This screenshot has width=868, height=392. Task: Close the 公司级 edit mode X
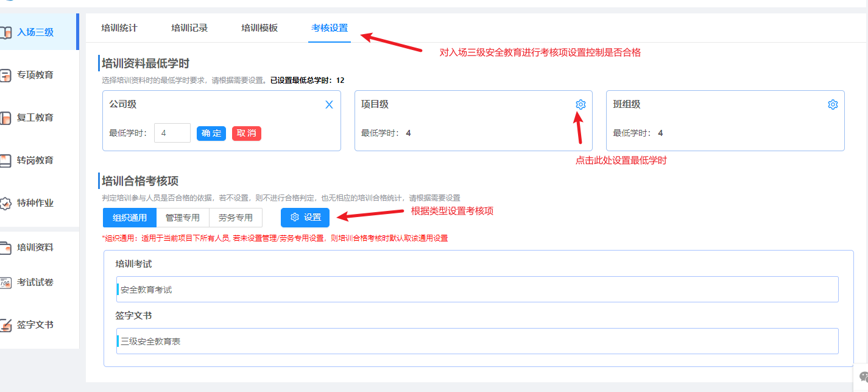[329, 105]
